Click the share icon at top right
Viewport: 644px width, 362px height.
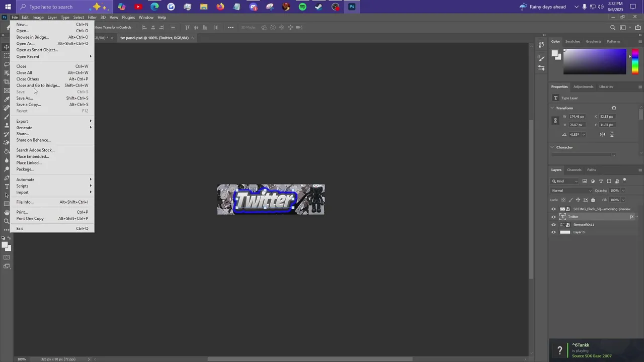point(638,28)
